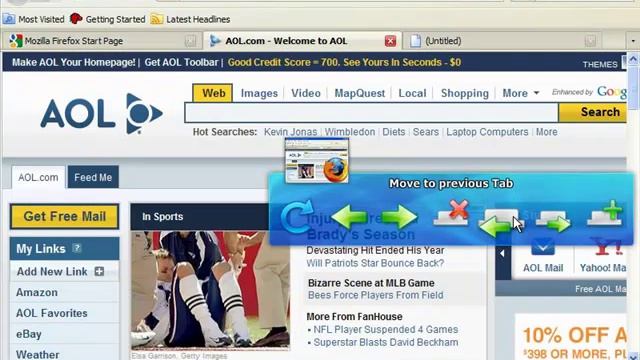Select the AOL.com - Welcome to AOL tab
Screen dimensions: 640x360
click(x=302, y=41)
